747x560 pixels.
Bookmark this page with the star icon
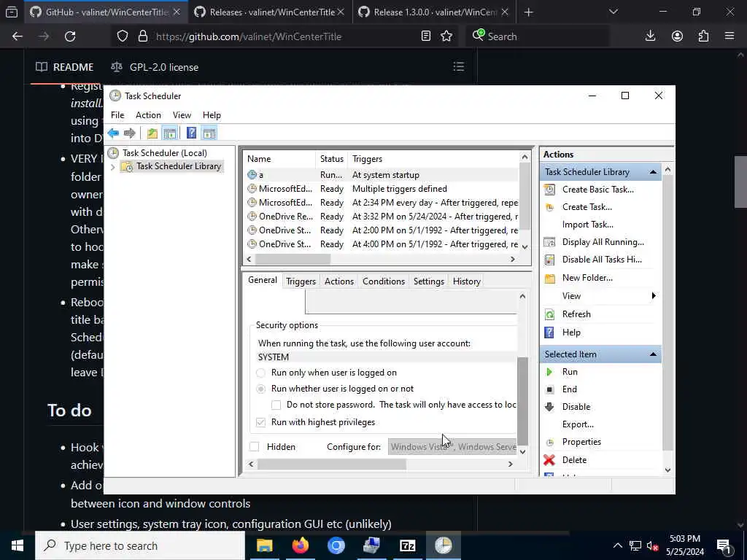446,36
